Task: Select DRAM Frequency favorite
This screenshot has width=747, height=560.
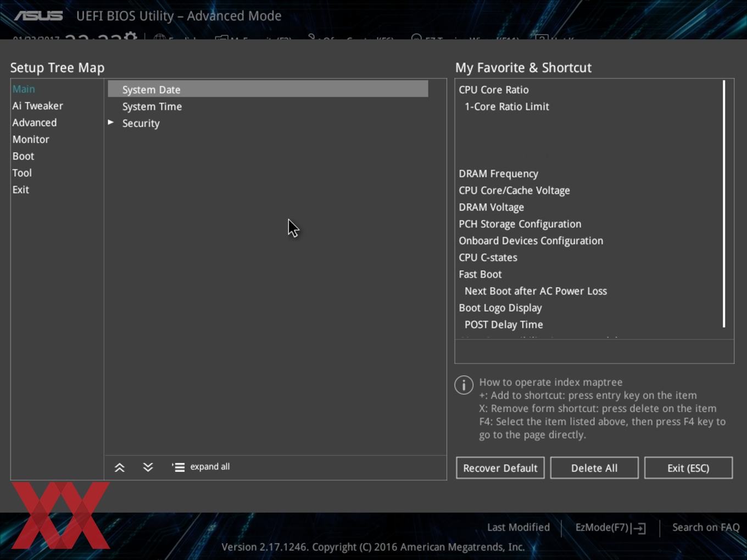Action: coord(498,173)
